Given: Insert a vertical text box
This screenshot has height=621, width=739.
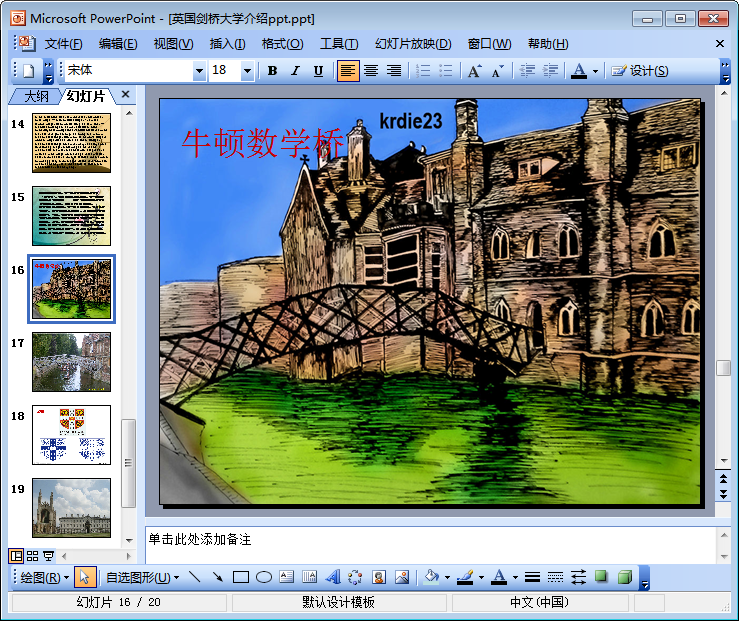Looking at the screenshot, I should (x=310, y=577).
